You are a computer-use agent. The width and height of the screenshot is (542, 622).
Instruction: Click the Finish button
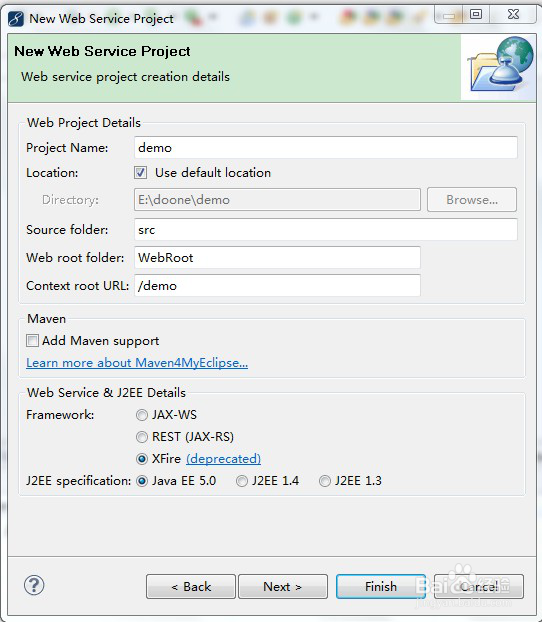click(381, 586)
